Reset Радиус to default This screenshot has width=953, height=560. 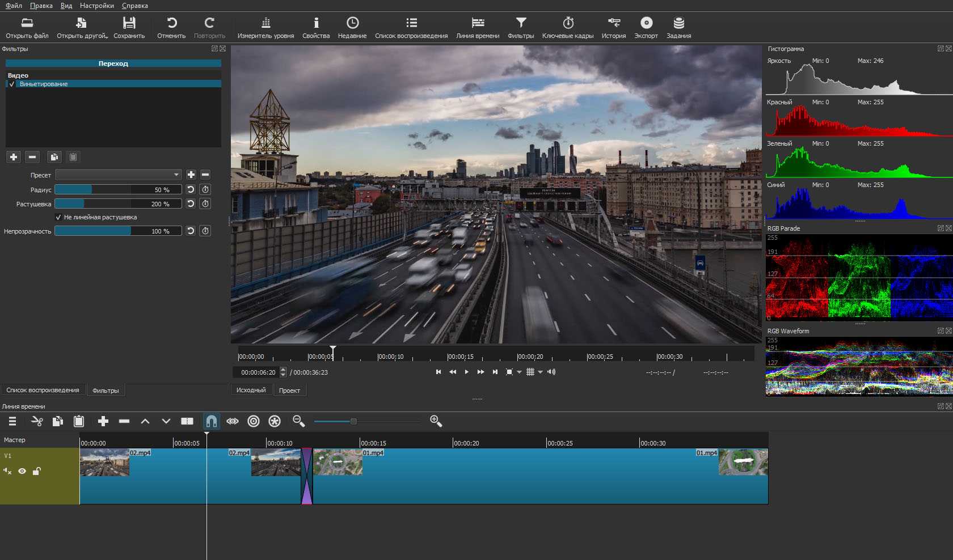pos(191,189)
